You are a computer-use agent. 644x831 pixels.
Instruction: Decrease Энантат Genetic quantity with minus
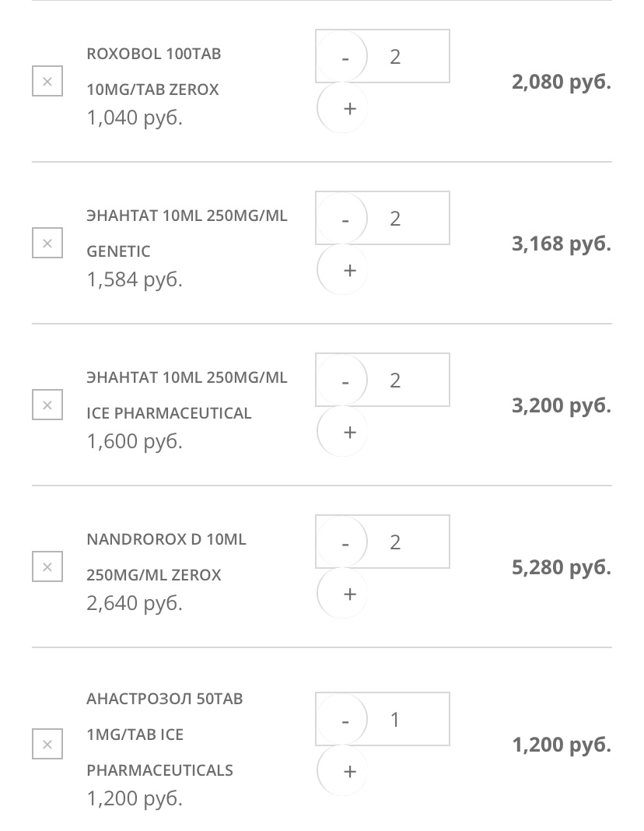tap(345, 219)
